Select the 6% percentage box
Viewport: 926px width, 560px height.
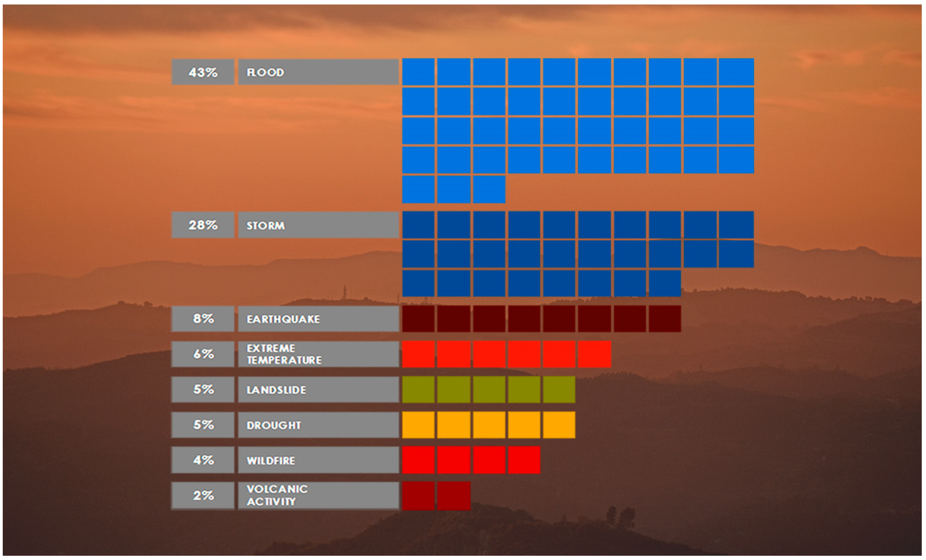click(203, 354)
